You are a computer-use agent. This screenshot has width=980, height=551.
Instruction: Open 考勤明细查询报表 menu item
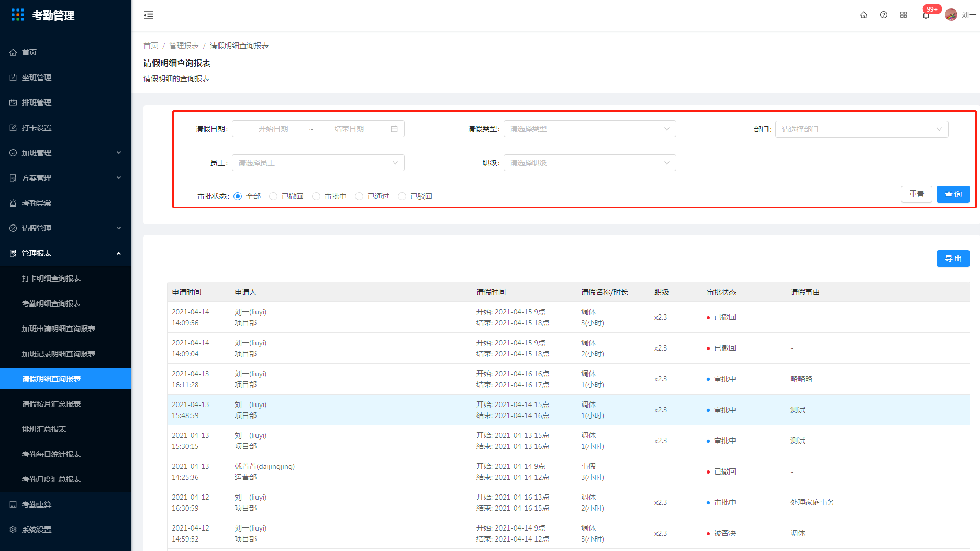click(x=65, y=303)
